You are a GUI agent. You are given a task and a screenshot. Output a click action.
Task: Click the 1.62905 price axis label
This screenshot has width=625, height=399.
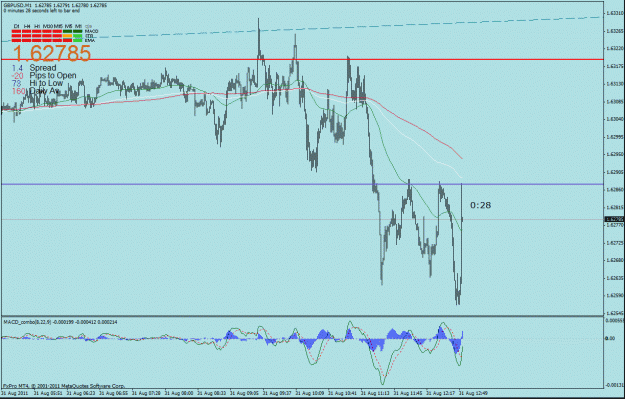tap(615, 172)
